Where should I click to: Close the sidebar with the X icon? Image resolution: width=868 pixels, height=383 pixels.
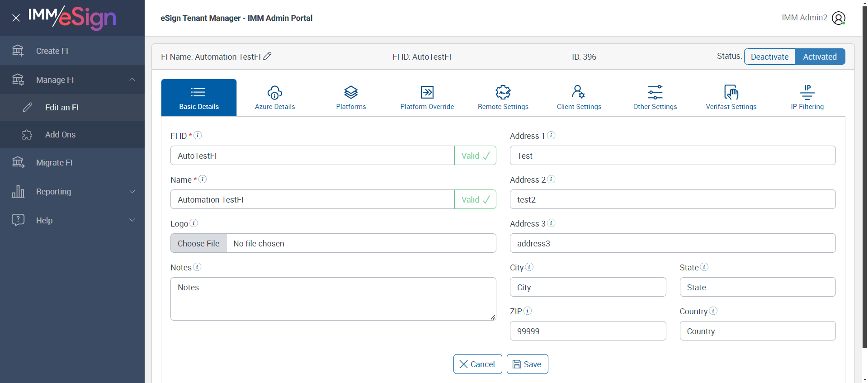click(x=16, y=18)
